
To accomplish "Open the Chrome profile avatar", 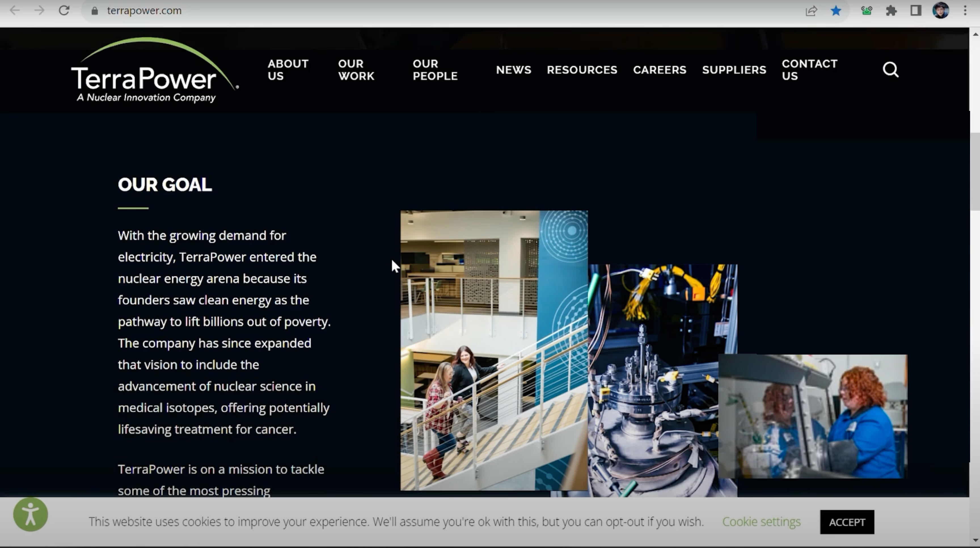I will tap(940, 11).
